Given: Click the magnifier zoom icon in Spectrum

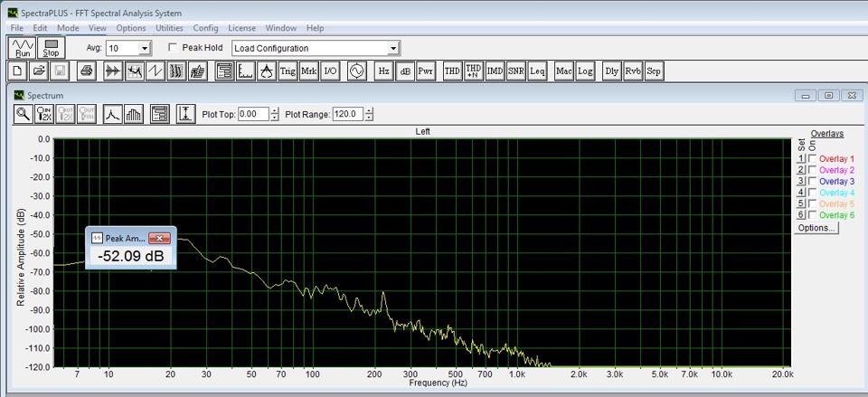Looking at the screenshot, I should point(23,114).
